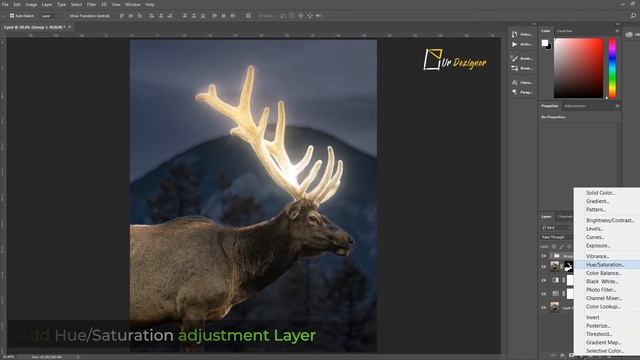Click the black deer layer mask
The height and width of the screenshot is (360, 640).
[x=568, y=267]
